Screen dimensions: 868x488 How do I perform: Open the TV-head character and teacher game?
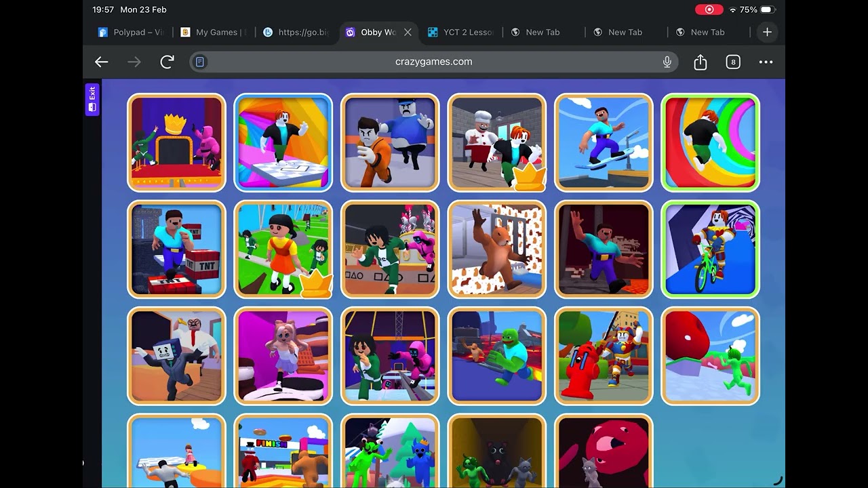point(176,356)
